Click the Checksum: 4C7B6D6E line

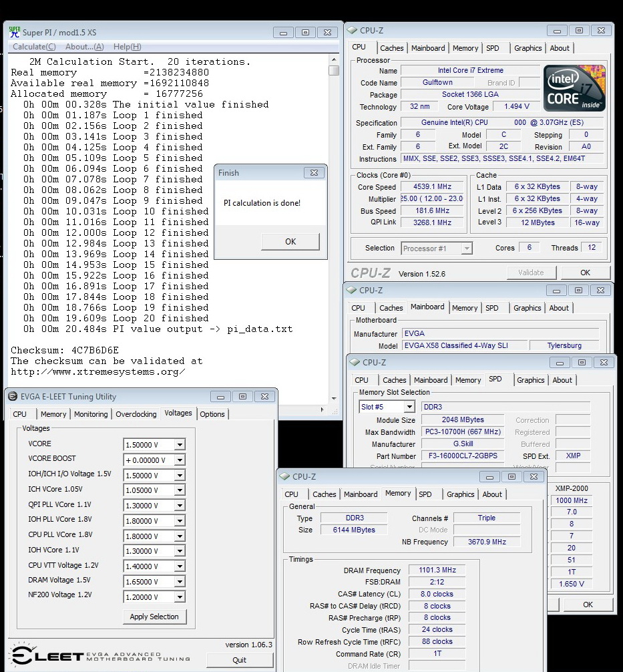(x=65, y=350)
